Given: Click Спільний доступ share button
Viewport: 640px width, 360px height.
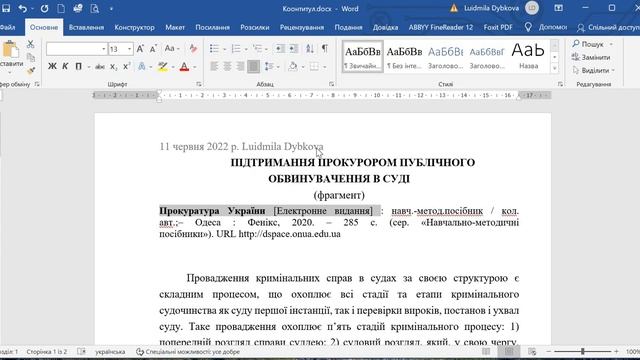Looking at the screenshot, I should 608,27.
